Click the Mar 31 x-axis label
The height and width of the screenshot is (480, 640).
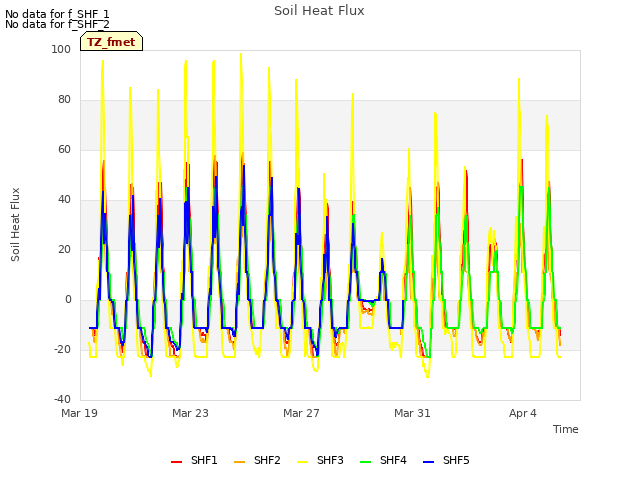412,413
